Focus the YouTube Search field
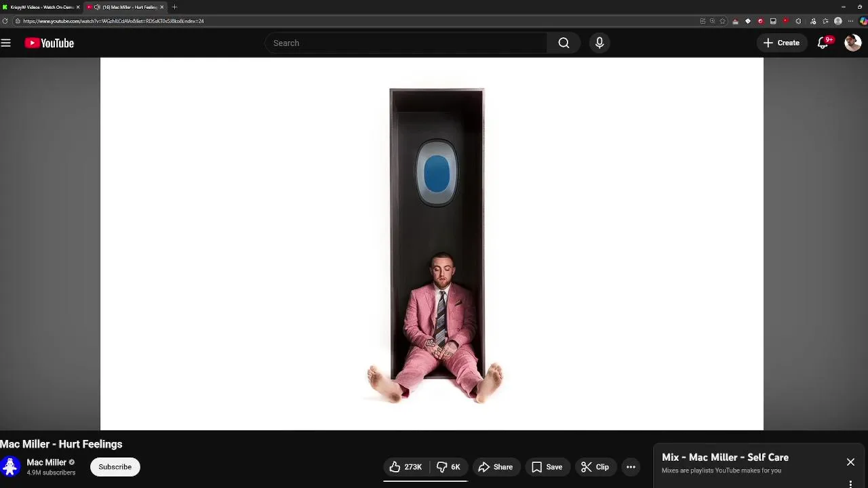The width and height of the screenshot is (868, 488). tap(406, 43)
